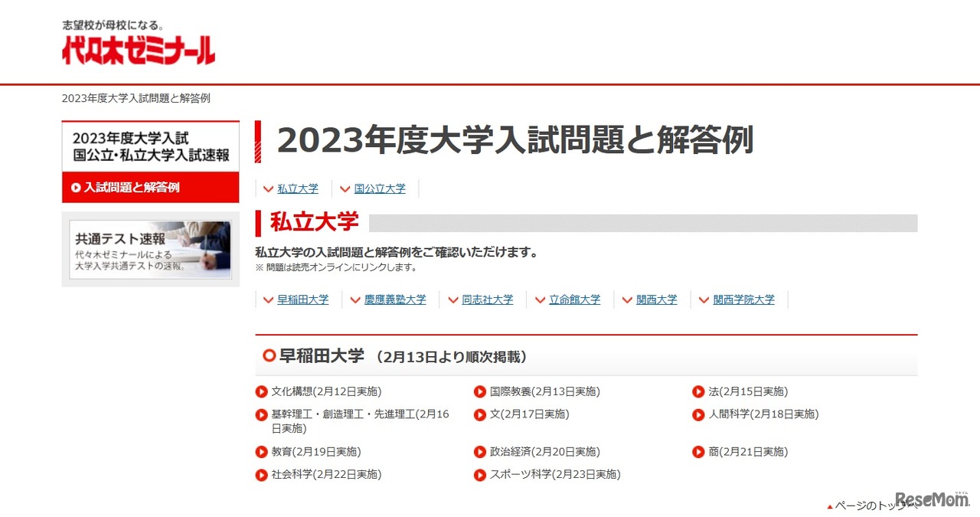This screenshot has width=980, height=517.
Task: Expand the chevron next to 私立大学 navigation link
Action: click(268, 188)
